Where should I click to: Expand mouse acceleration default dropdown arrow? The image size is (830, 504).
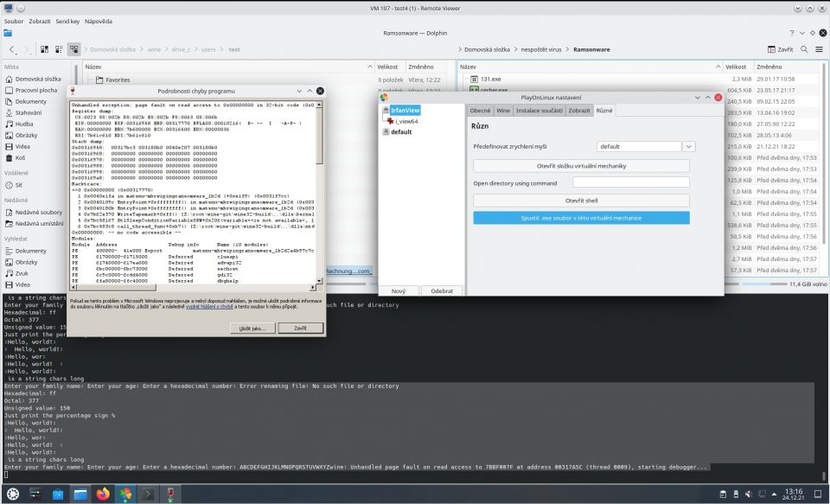(x=688, y=147)
